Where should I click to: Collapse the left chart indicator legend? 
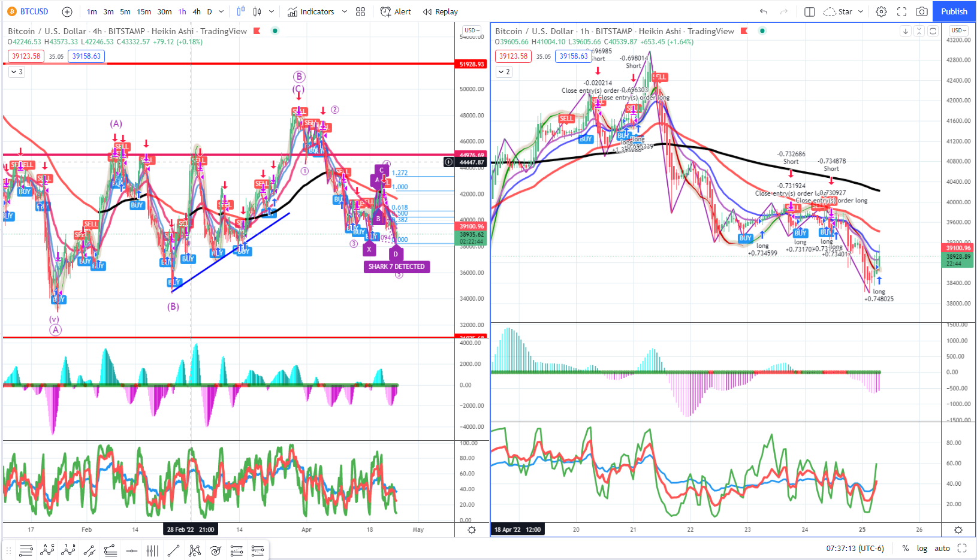click(17, 72)
